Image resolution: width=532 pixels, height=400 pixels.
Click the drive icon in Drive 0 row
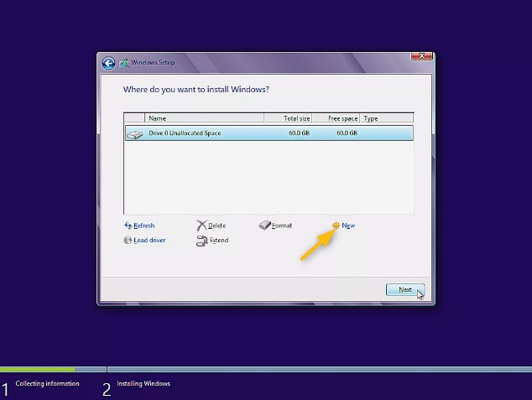(135, 135)
